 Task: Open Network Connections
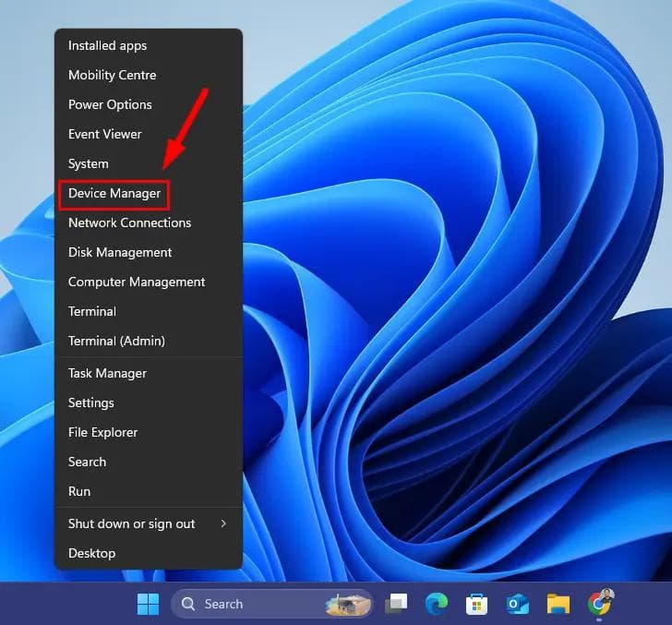tap(149, 222)
